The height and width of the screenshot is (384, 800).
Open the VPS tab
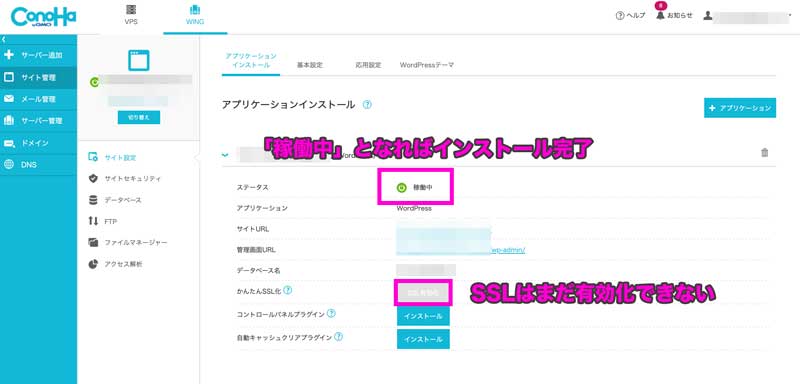[131, 15]
